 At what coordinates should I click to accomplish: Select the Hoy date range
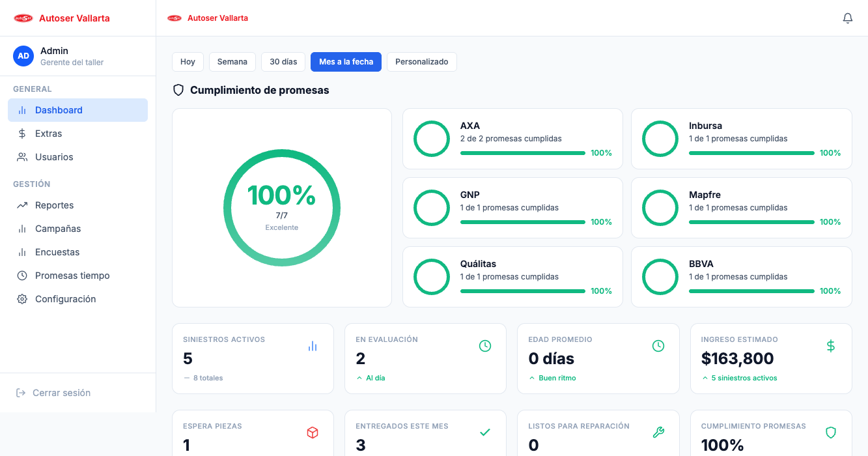point(188,62)
